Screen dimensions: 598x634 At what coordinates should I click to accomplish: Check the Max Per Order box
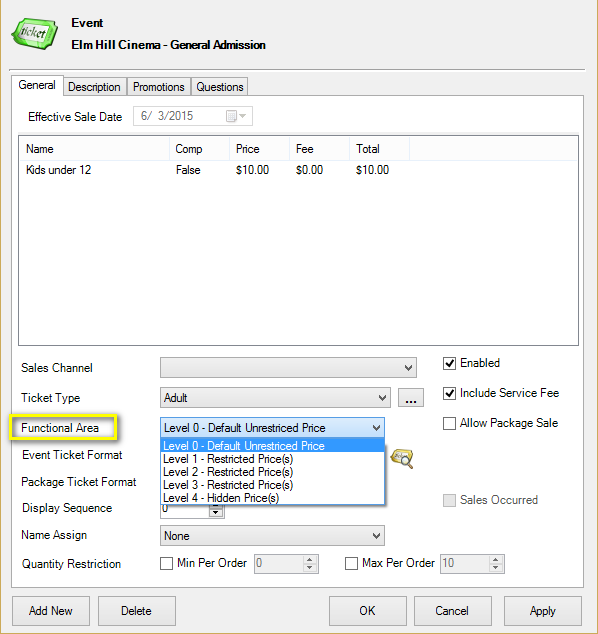coord(351,563)
